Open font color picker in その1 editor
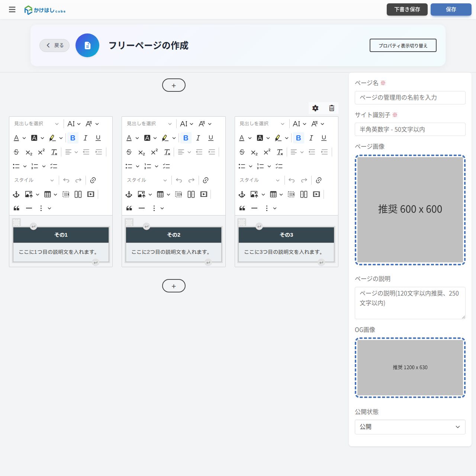This screenshot has height=476, width=476. point(20,138)
